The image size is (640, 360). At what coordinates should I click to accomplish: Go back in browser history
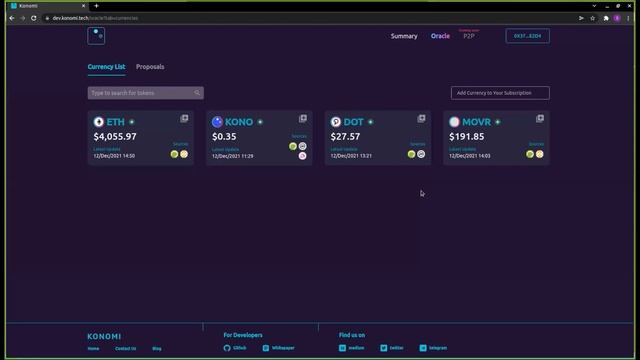(12, 18)
